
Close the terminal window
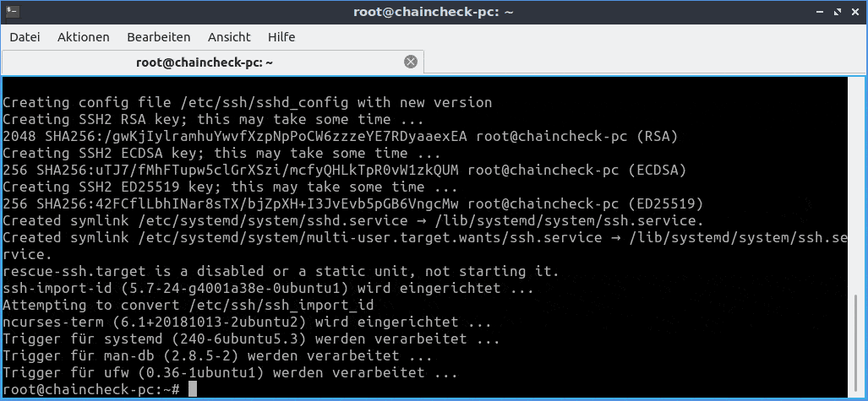(x=855, y=12)
